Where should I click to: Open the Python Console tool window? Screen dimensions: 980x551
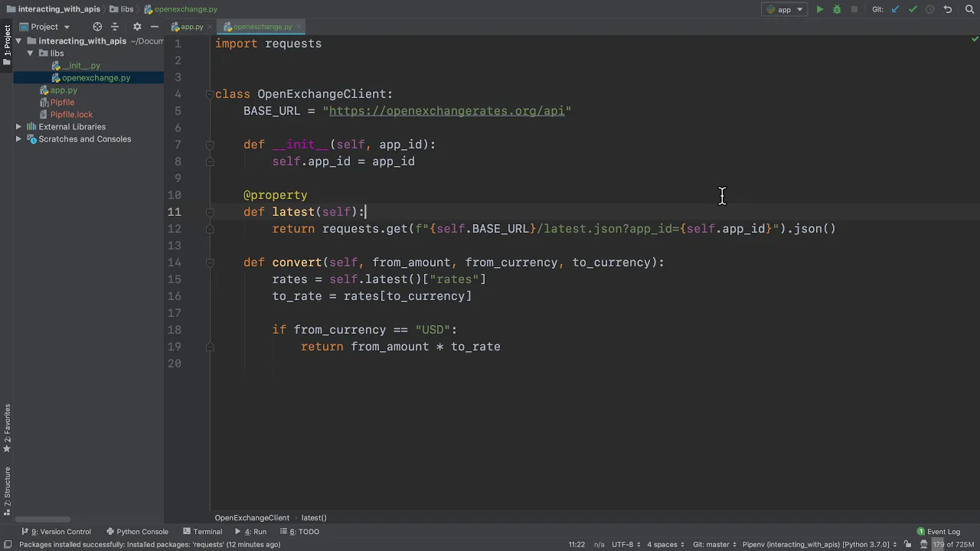click(137, 531)
